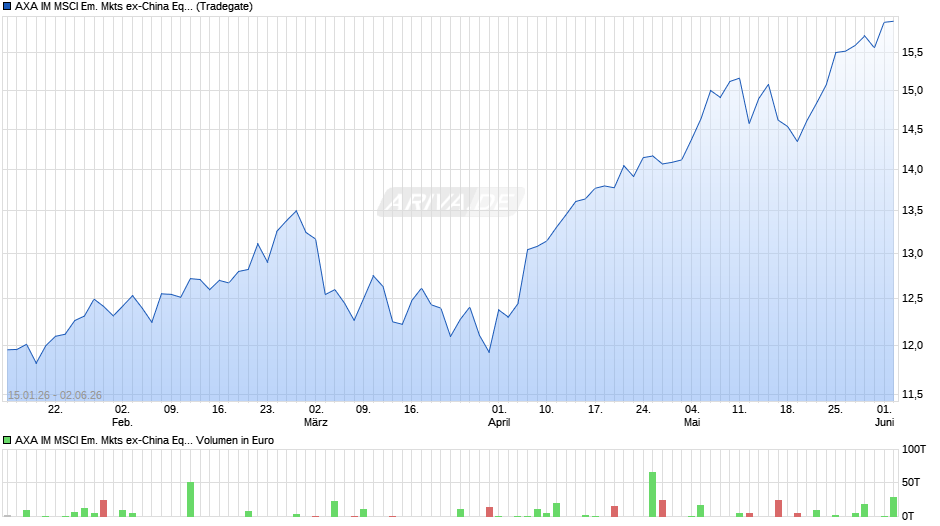Click the tall green volume bar in mid-February
Image resolution: width=940 pixels, height=526 pixels.
point(191,499)
